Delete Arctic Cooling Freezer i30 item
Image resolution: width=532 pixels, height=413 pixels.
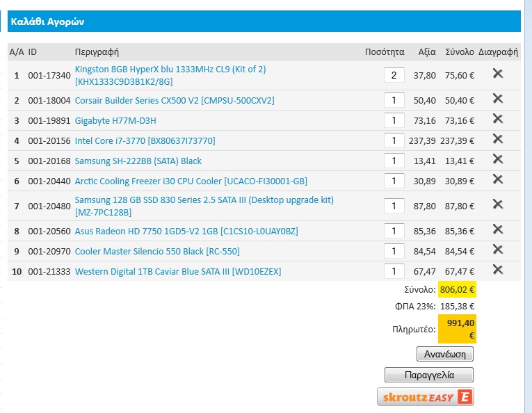coord(497,179)
